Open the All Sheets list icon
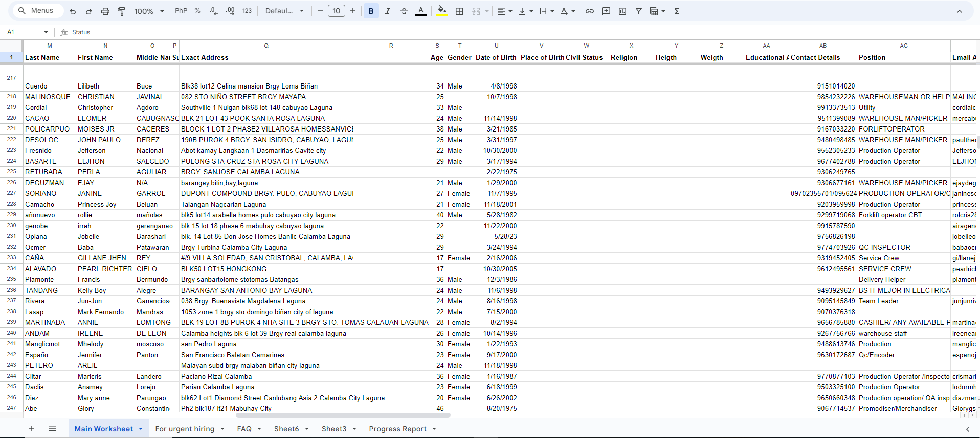The height and width of the screenshot is (438, 980). 52,429
